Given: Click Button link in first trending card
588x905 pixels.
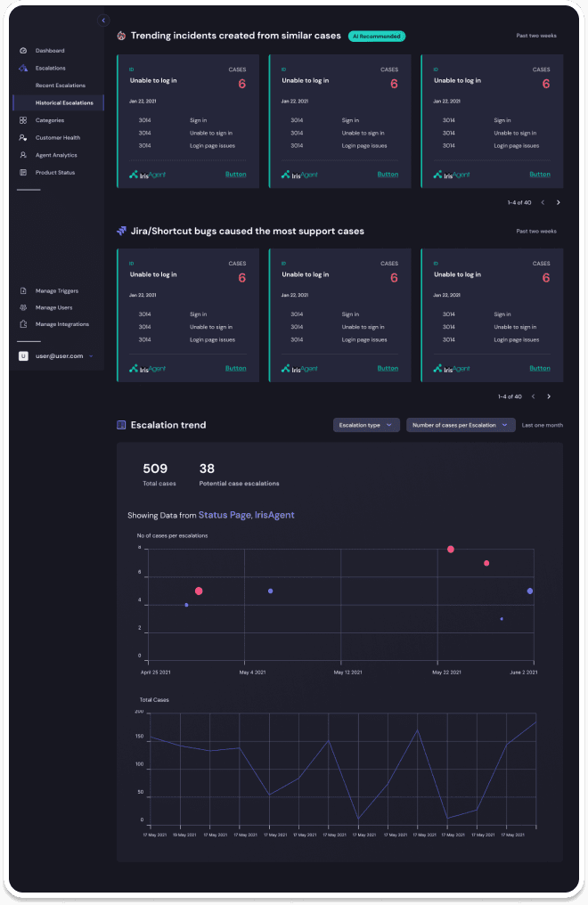Looking at the screenshot, I should click(235, 175).
